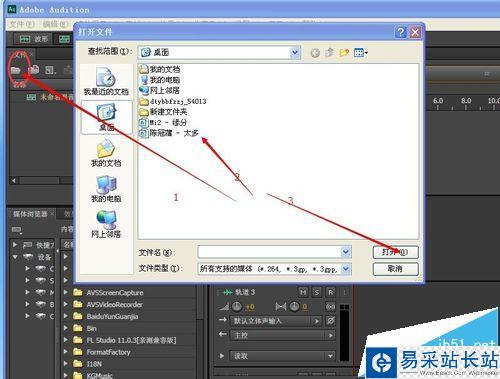This screenshot has height=379, width=500.
Task: Toggle phase invert on track 3
Action: pos(330,321)
